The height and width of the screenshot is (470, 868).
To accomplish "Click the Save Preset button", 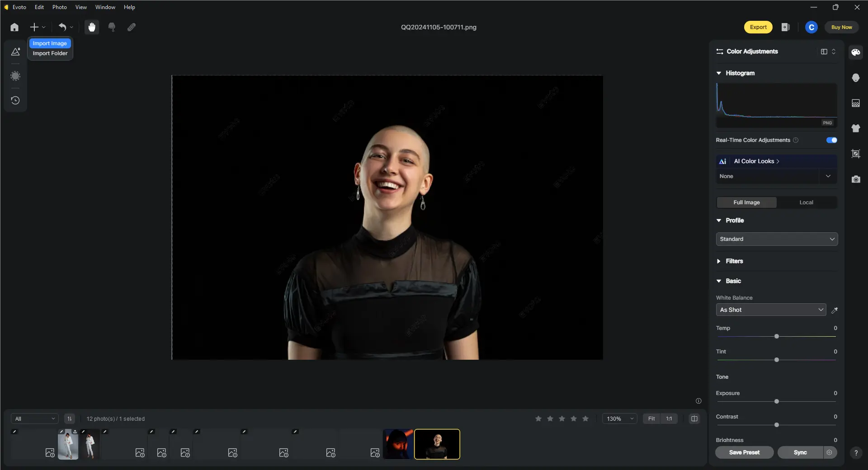I will 744,452.
